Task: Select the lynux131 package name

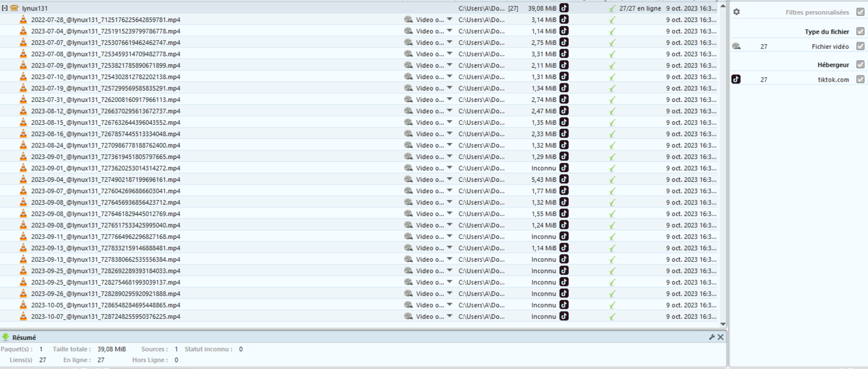Action: click(x=35, y=8)
